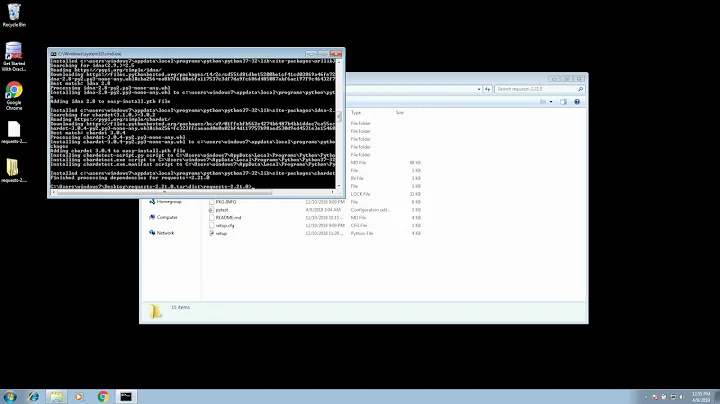This screenshot has width=720, height=404.
Task: Open Windows Explorer taskbar button
Action: pyautogui.click(x=56, y=397)
